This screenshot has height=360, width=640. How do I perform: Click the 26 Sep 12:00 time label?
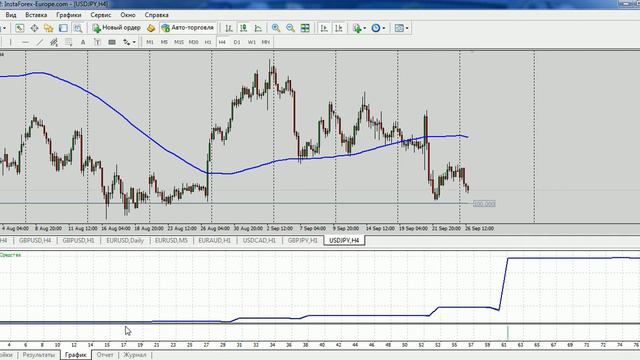click(480, 229)
